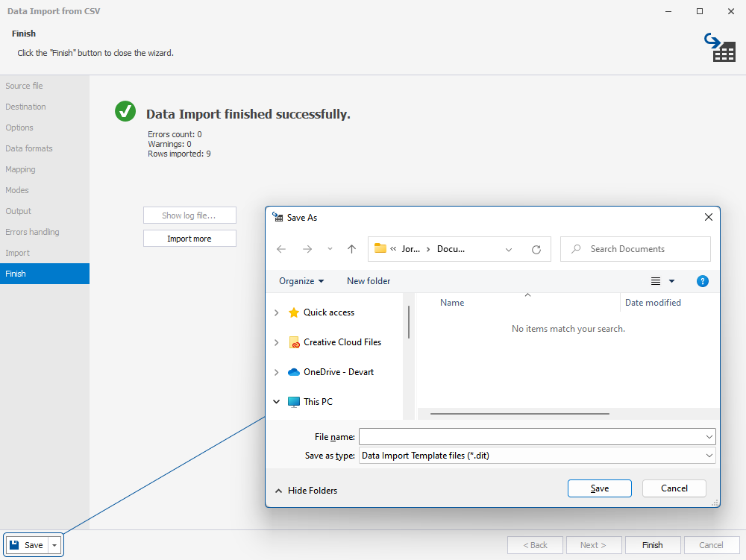Click New folder in the dialog toolbar
The height and width of the screenshot is (560, 746).
369,281
